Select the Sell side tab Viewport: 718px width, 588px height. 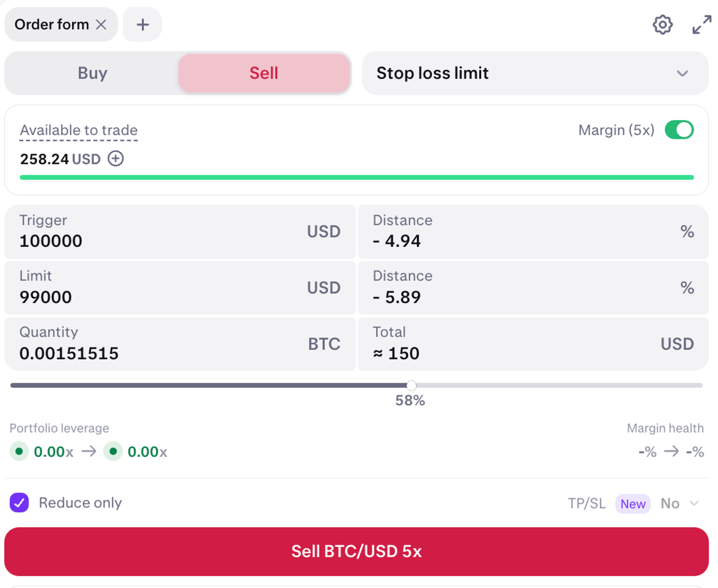[x=264, y=73]
